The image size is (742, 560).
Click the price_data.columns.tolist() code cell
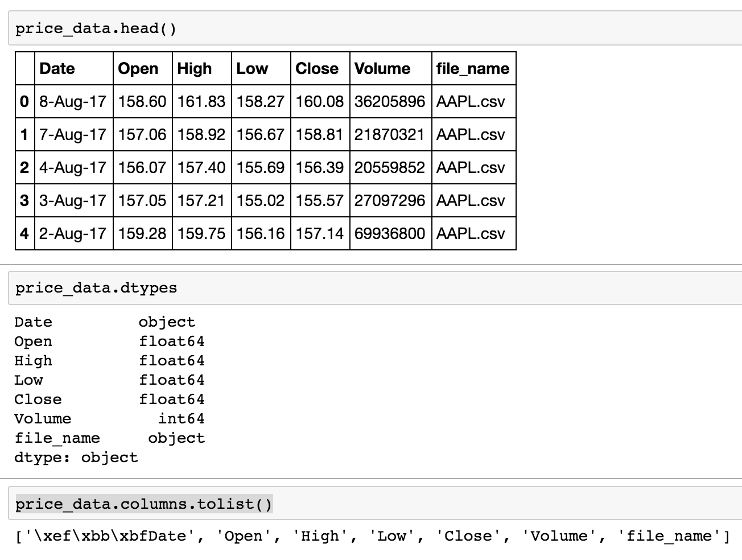tap(143, 504)
